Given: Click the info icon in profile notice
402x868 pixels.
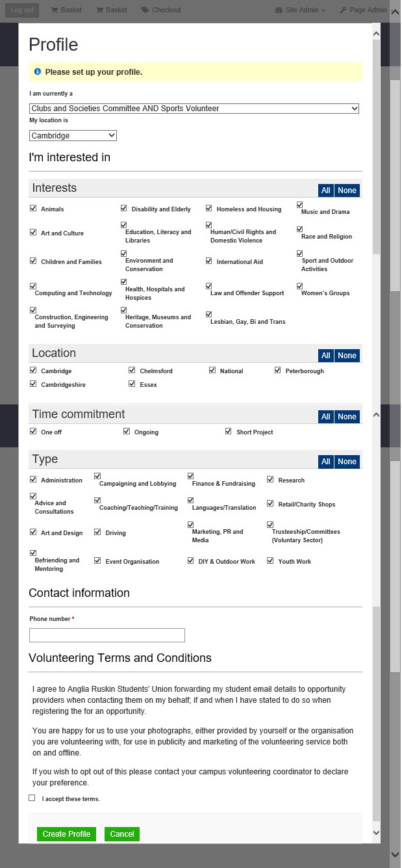Looking at the screenshot, I should (x=38, y=72).
